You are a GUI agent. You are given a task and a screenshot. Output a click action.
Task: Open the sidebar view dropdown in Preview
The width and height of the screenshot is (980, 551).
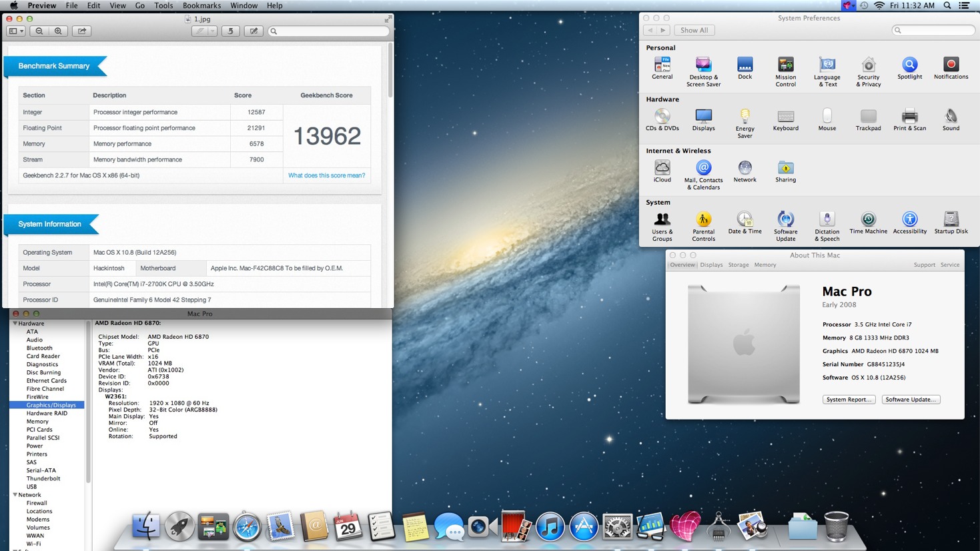(16, 31)
